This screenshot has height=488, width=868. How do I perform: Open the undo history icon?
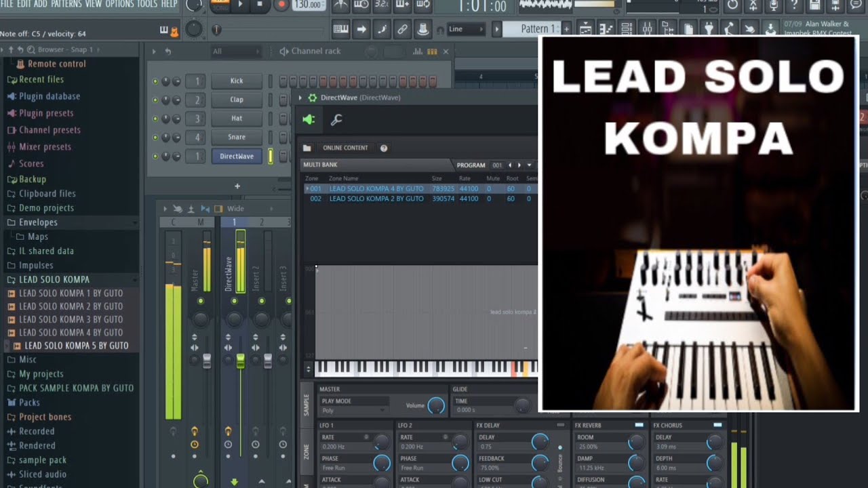732,5
